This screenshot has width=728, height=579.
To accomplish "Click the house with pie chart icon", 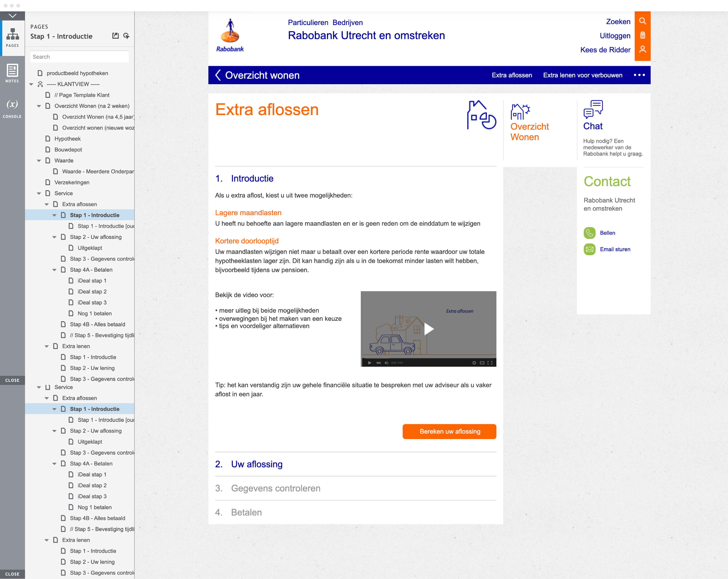I will point(482,115).
